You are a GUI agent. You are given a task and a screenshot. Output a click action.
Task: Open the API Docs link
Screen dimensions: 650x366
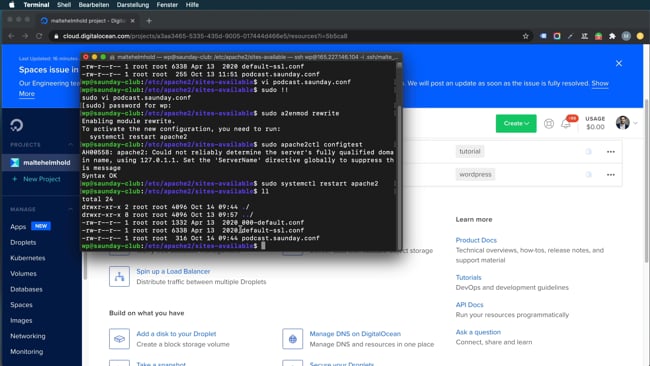tap(469, 305)
